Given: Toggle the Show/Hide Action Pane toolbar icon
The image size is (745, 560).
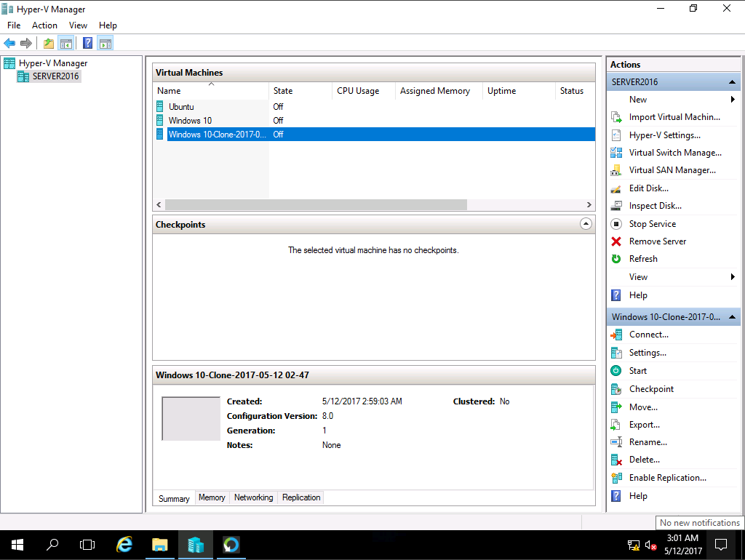Looking at the screenshot, I should point(105,44).
